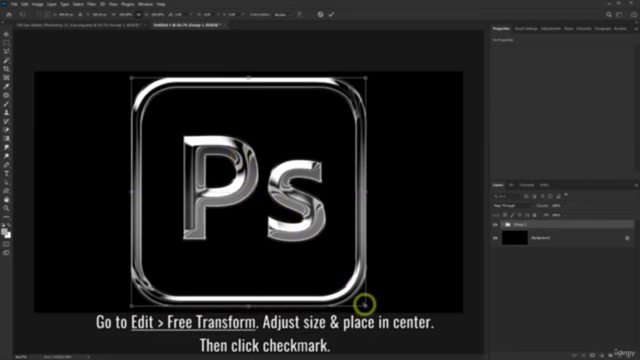The height and width of the screenshot is (360, 640).
Task: Select the Clone Stamp tool
Action: click(7, 113)
